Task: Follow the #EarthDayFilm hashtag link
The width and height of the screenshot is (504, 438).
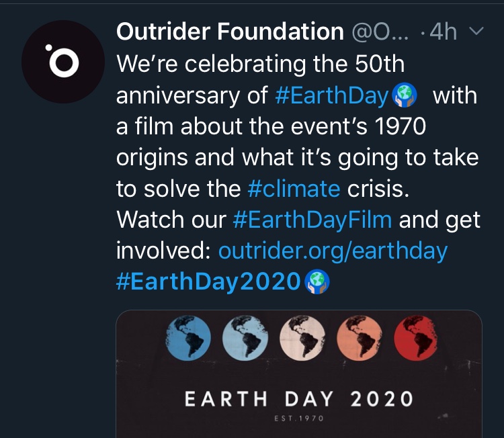Action: [312, 219]
